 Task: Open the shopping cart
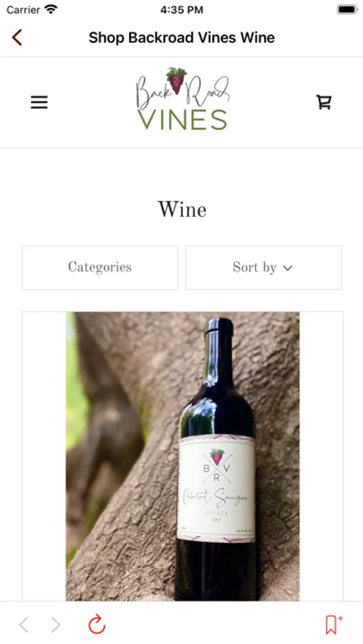click(324, 102)
